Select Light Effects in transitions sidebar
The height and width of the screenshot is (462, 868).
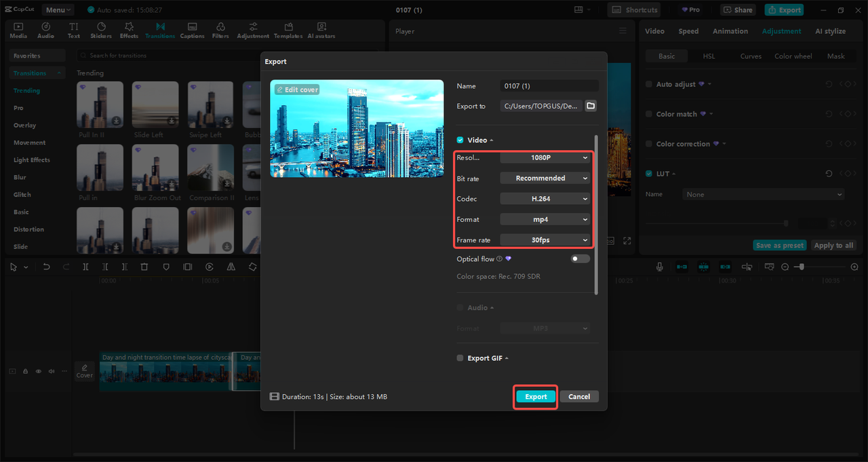32,160
